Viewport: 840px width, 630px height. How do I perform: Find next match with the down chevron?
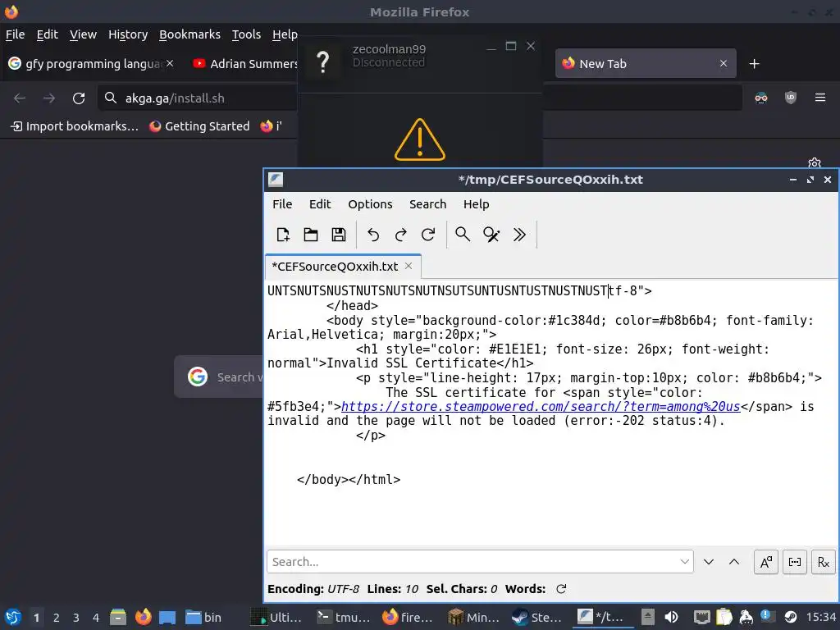pos(709,562)
